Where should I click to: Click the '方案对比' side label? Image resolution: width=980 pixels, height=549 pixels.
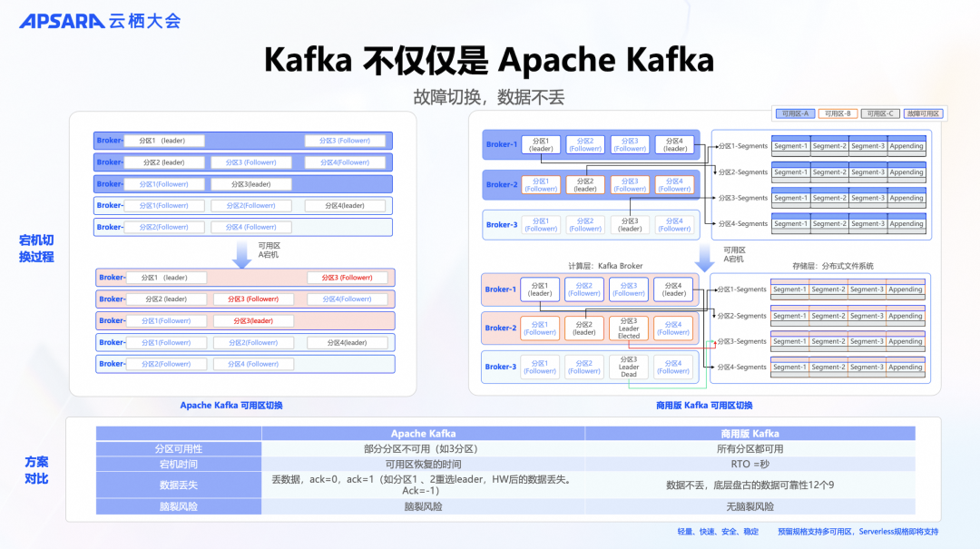(36, 470)
